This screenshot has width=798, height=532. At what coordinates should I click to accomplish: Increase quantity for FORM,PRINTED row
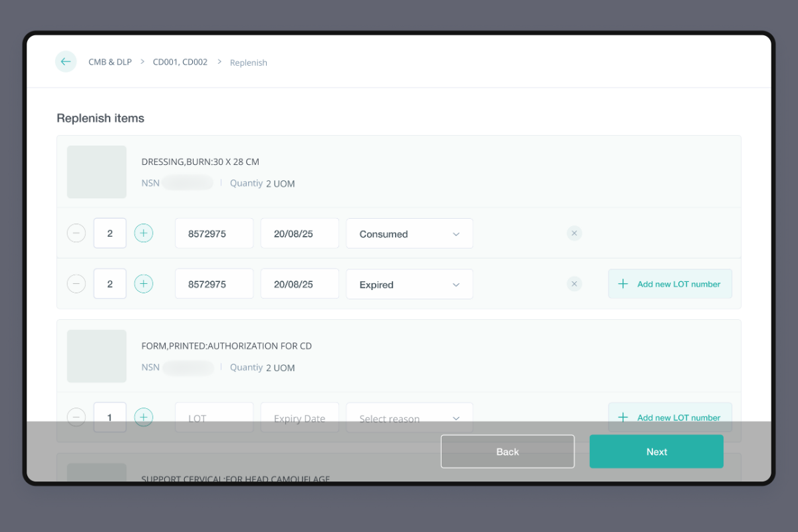(144, 418)
